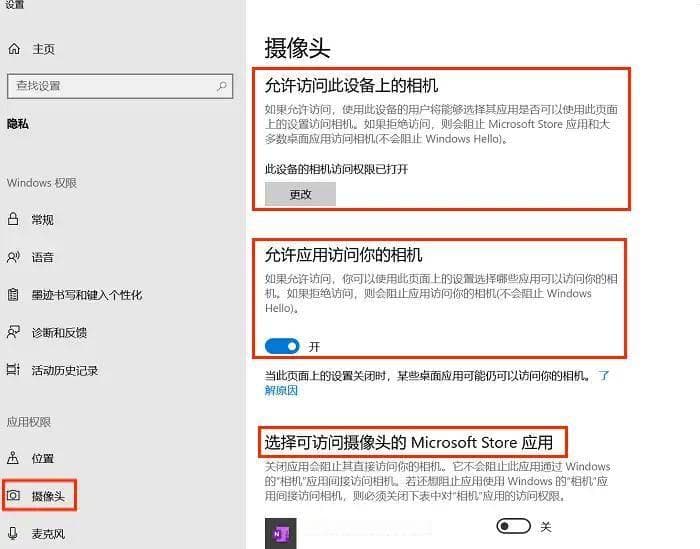Open the 诊断和反馈 page
This screenshot has height=549, width=700.
[59, 333]
